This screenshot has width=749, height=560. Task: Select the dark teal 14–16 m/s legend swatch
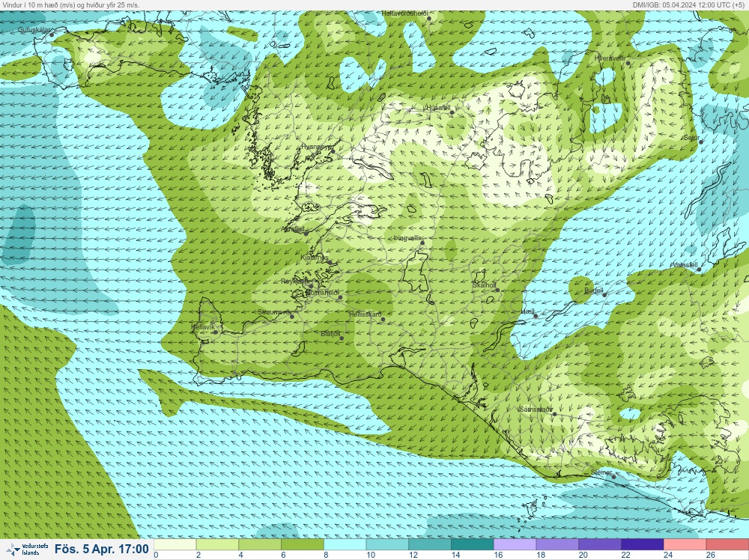[473, 545]
